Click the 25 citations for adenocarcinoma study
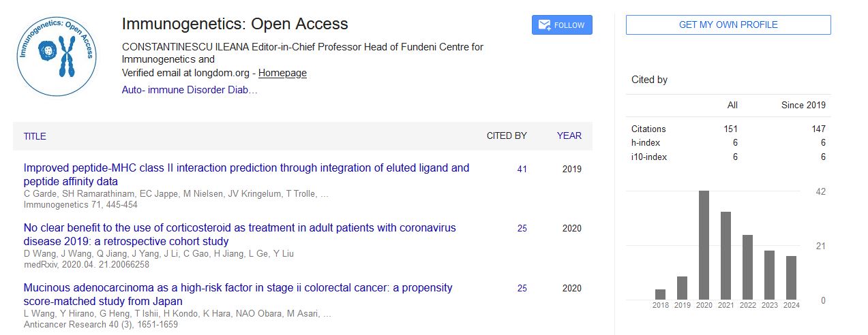 tap(522, 289)
